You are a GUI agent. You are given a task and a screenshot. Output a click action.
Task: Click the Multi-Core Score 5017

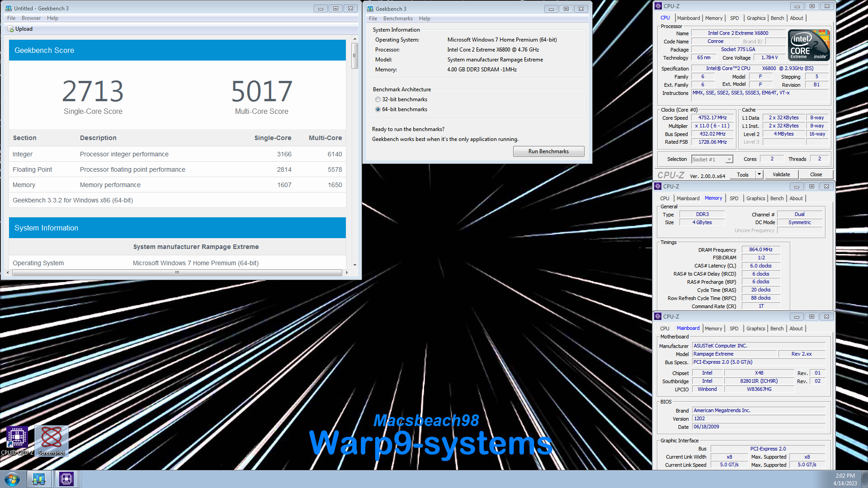click(262, 91)
